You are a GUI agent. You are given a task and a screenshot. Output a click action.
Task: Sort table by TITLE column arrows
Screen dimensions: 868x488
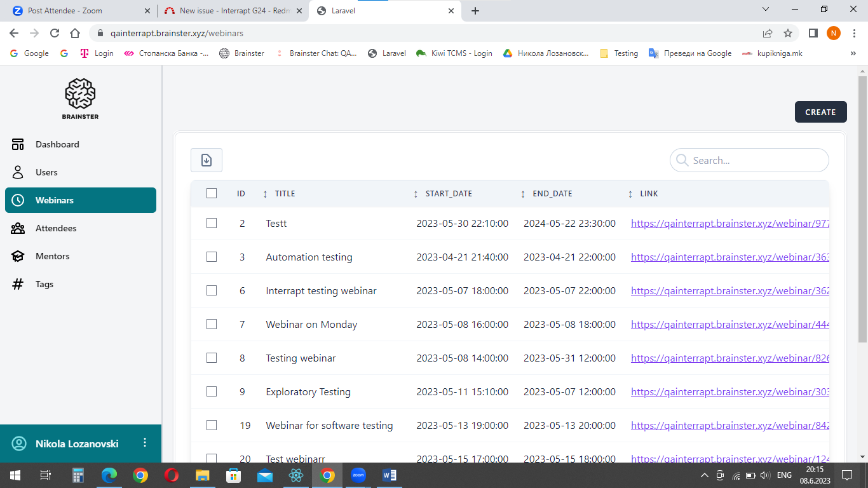coord(265,194)
